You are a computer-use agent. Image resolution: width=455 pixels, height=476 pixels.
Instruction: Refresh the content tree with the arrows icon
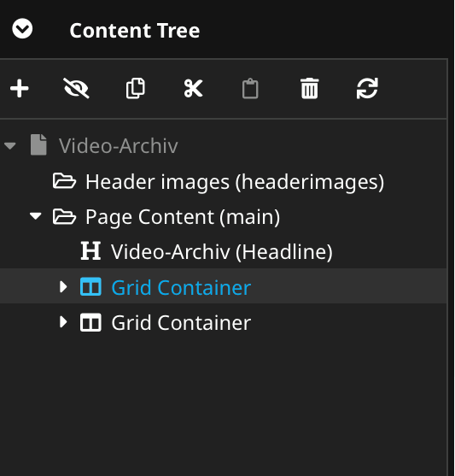point(367,88)
